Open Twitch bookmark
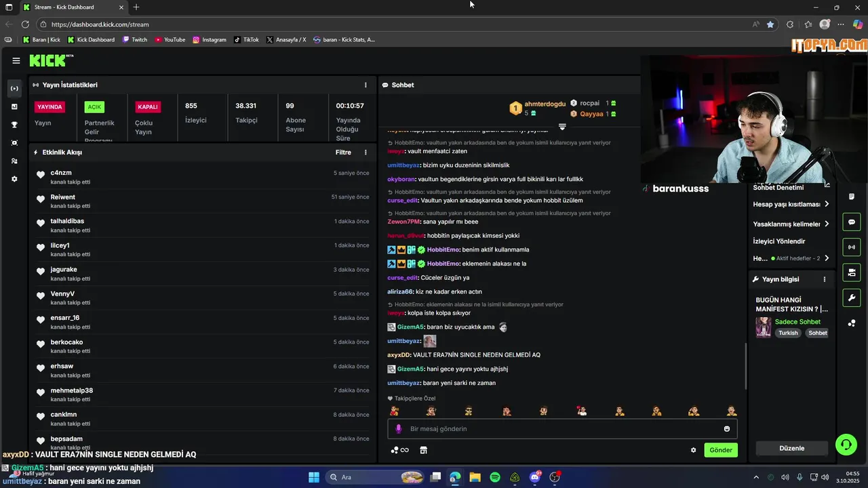 pyautogui.click(x=135, y=40)
